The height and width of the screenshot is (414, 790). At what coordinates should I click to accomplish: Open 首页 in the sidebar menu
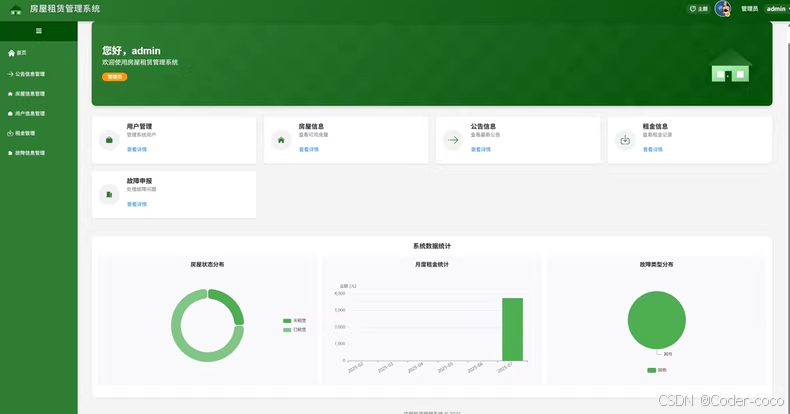pyautogui.click(x=39, y=53)
